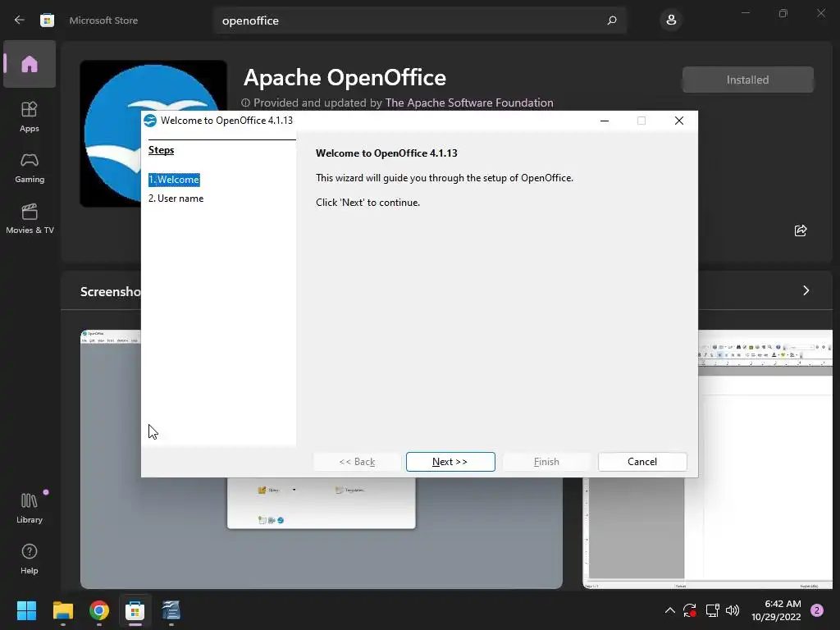Open network settings from the tray

[712, 610]
